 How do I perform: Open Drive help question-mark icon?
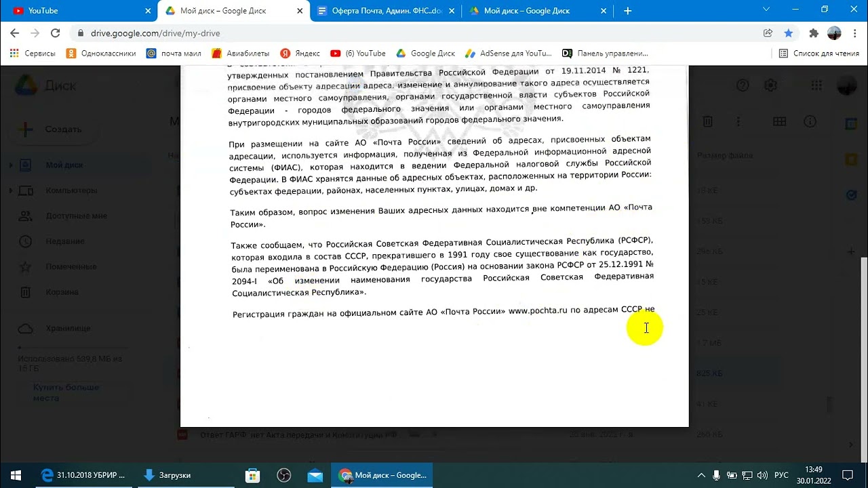743,85
